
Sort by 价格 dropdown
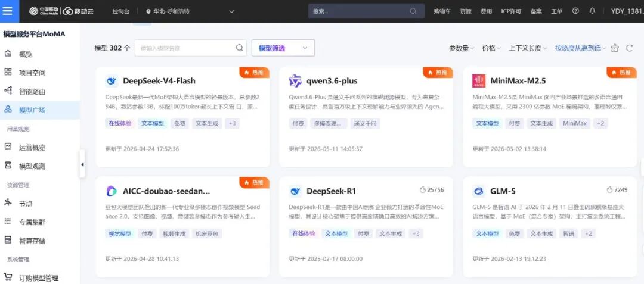(491, 48)
